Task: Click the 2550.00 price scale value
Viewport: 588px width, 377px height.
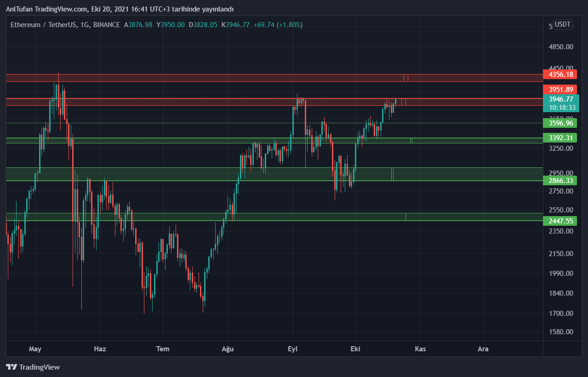Action: [561, 210]
